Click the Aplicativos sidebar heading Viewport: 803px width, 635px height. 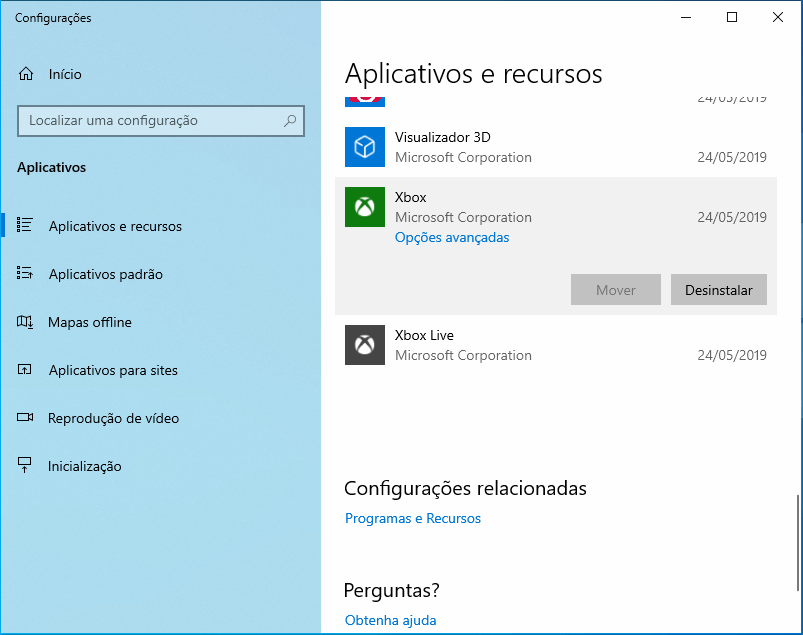pos(51,167)
